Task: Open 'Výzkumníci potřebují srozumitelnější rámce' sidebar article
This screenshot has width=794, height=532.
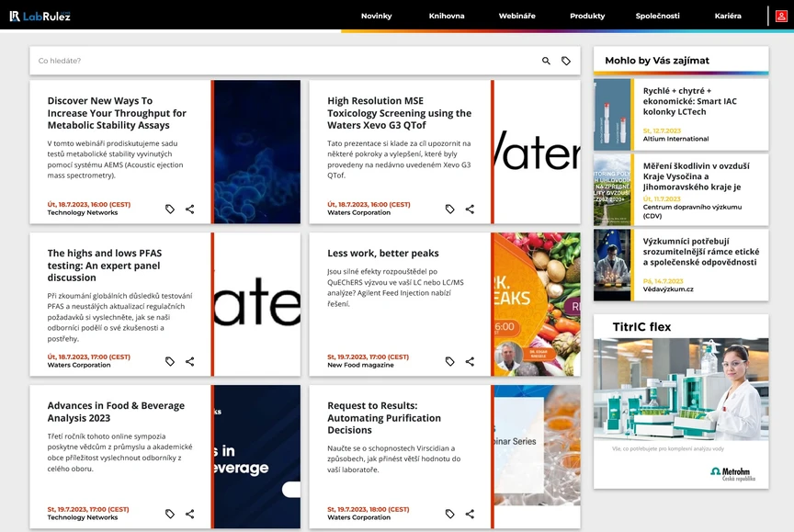Action: [701, 252]
